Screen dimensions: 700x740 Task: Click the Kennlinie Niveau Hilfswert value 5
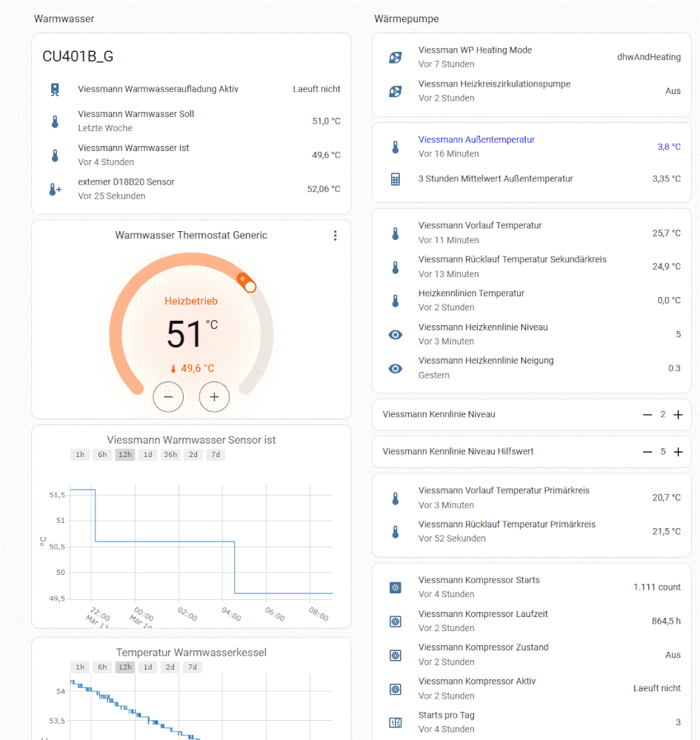pyautogui.click(x=663, y=452)
